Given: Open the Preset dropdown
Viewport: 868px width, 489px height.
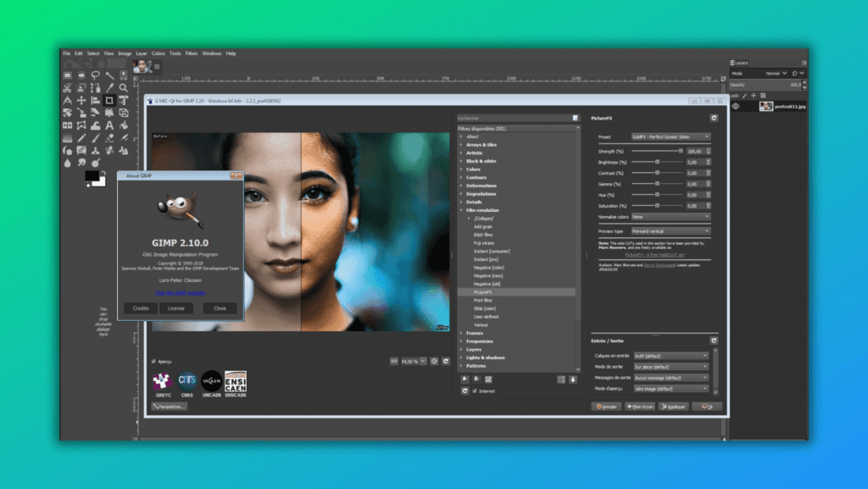Looking at the screenshot, I should tap(670, 136).
